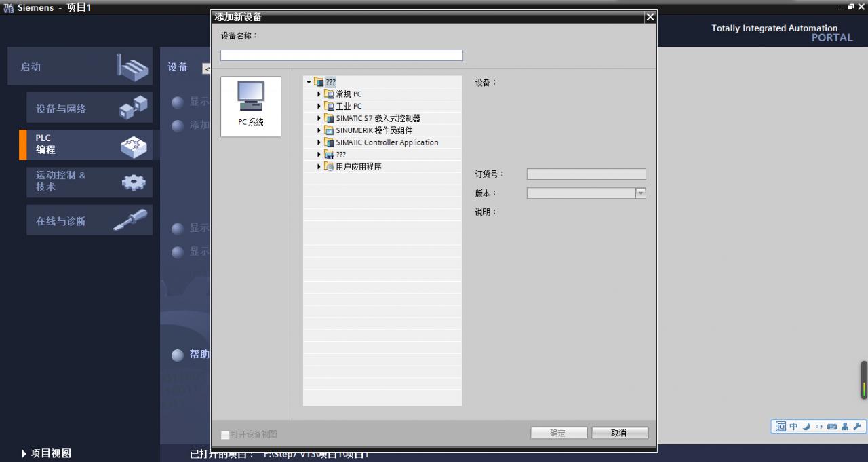
Task: Toggle IME punctuation mode icon
Action: click(818, 427)
